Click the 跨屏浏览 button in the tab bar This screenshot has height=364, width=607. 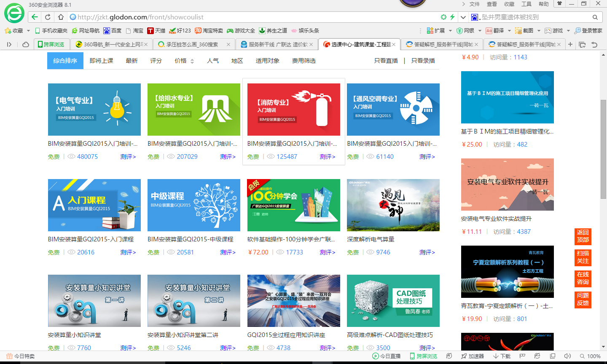[51, 44]
